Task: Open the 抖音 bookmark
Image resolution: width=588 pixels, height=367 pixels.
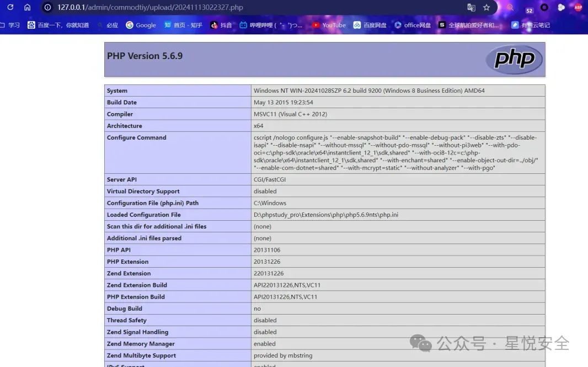Action: click(221, 25)
